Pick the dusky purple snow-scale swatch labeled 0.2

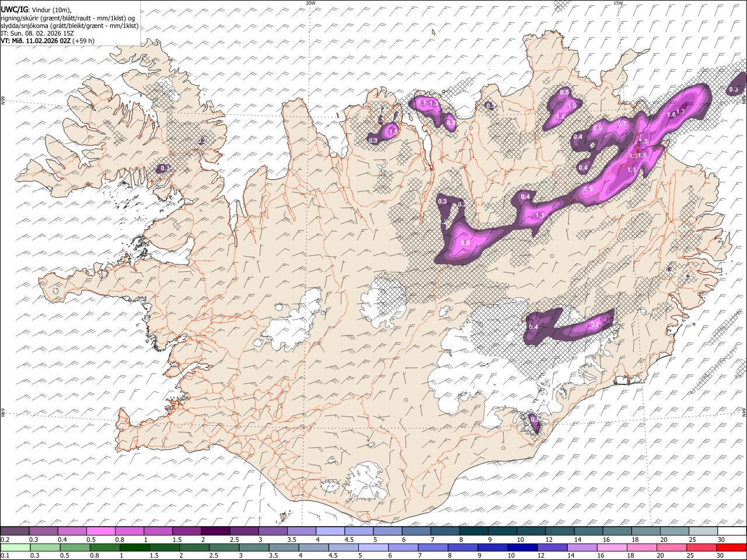click(x=15, y=531)
